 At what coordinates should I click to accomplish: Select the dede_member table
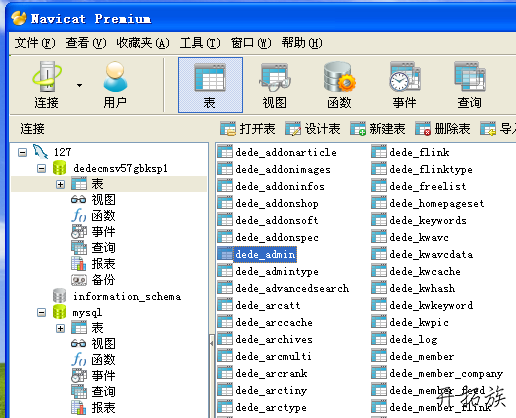(422, 356)
